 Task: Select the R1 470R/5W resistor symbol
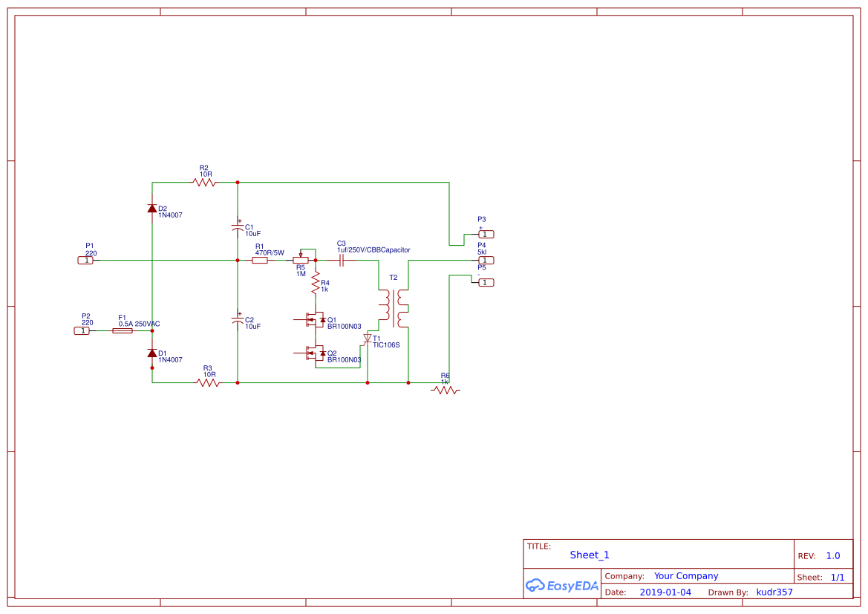(x=260, y=260)
